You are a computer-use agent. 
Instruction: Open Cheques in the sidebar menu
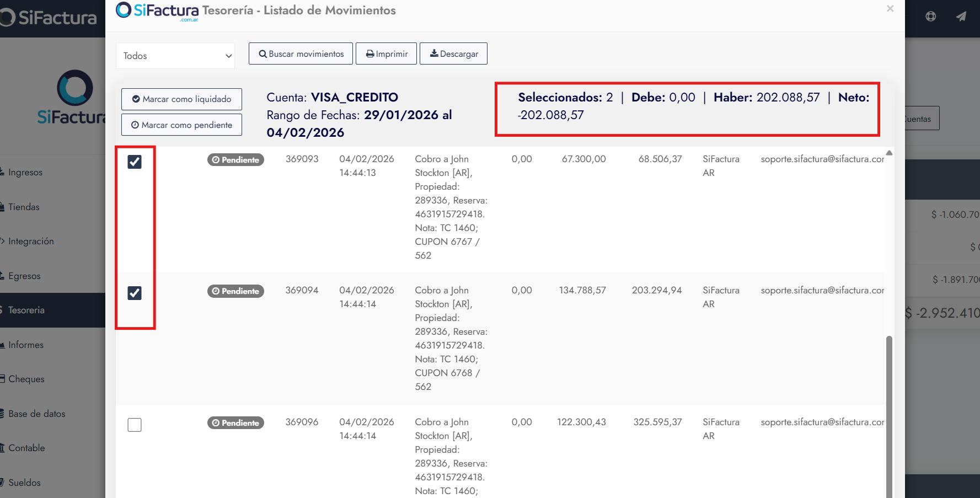tap(26, 379)
